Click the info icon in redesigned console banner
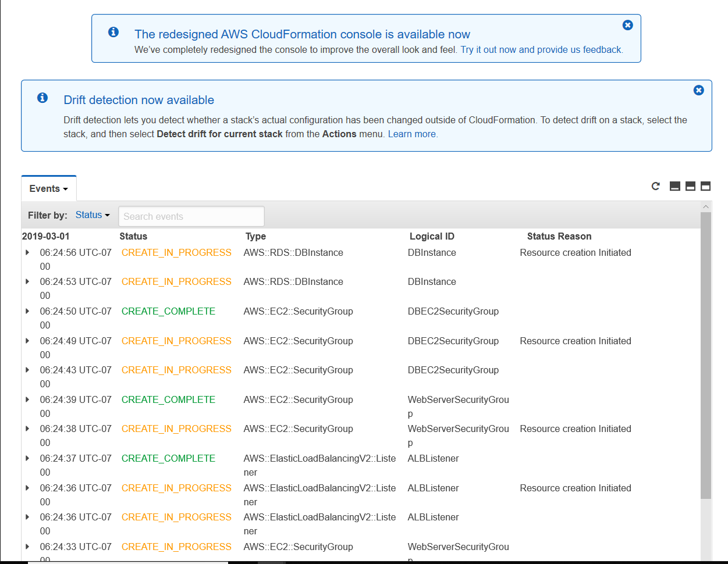 tap(113, 32)
